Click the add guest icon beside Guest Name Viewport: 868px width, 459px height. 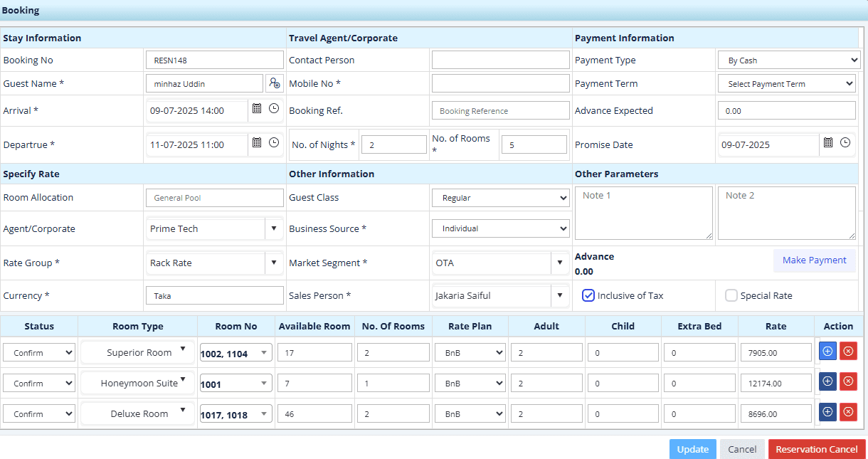274,84
